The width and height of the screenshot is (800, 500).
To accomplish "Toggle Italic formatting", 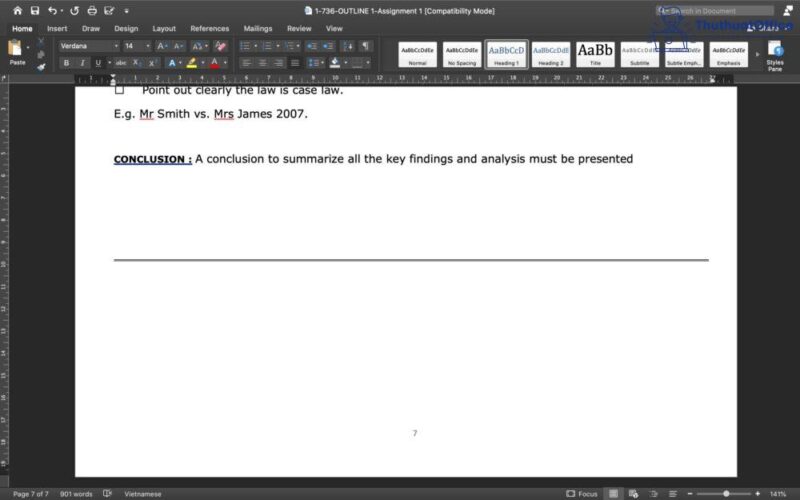I will 82,63.
